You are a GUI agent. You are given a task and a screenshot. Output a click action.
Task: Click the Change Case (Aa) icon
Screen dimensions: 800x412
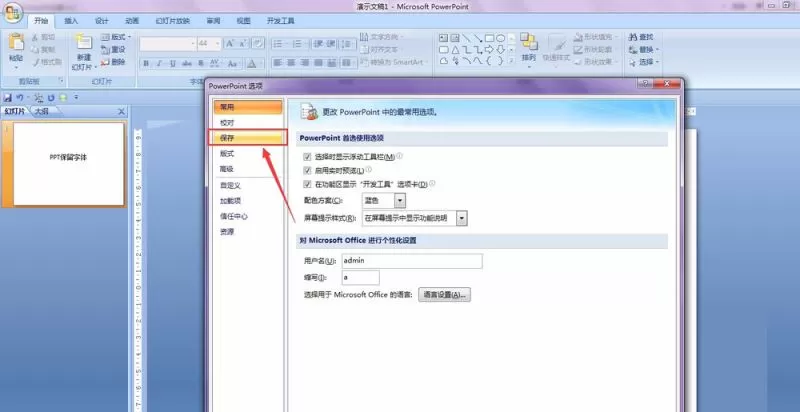tap(233, 64)
